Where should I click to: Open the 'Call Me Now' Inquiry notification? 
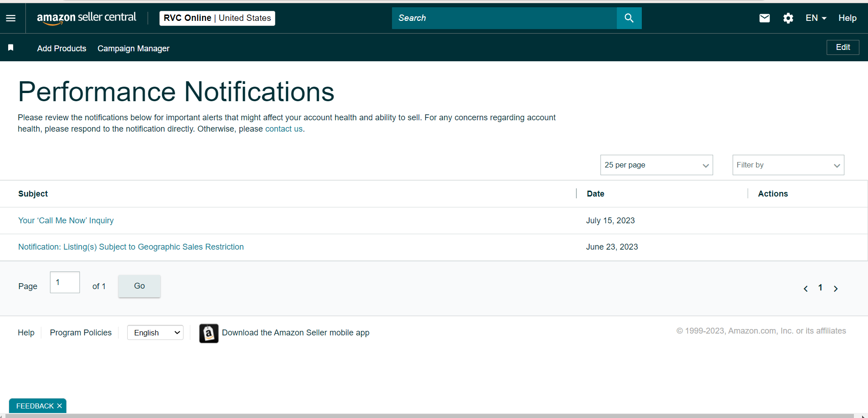(66, 221)
